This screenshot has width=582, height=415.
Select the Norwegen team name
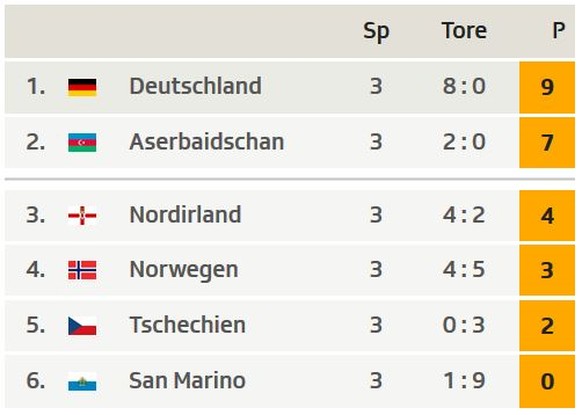(184, 269)
